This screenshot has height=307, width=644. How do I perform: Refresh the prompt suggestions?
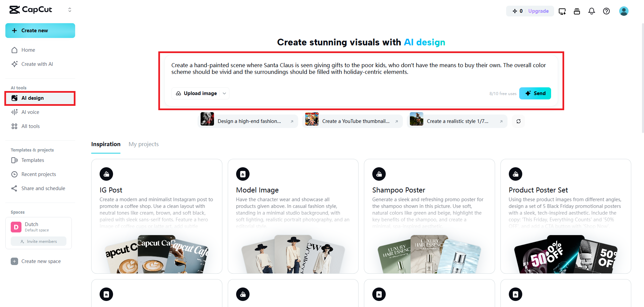[519, 121]
